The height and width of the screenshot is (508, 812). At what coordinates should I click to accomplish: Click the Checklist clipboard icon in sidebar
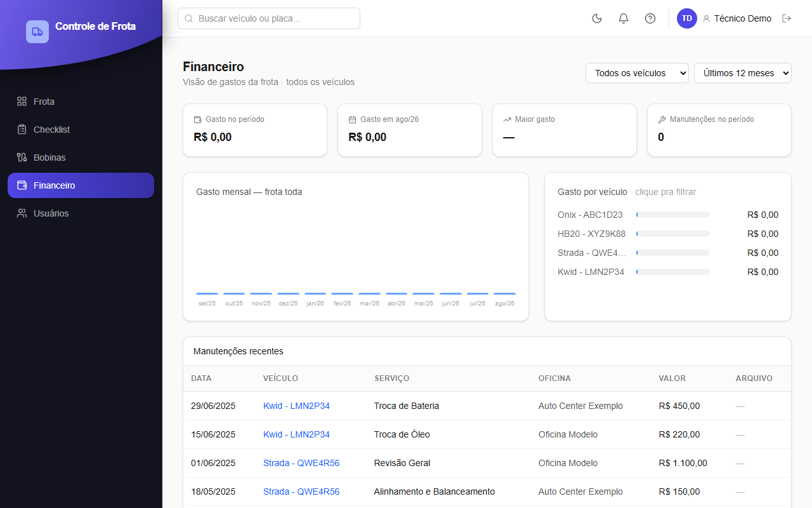pyautogui.click(x=22, y=130)
